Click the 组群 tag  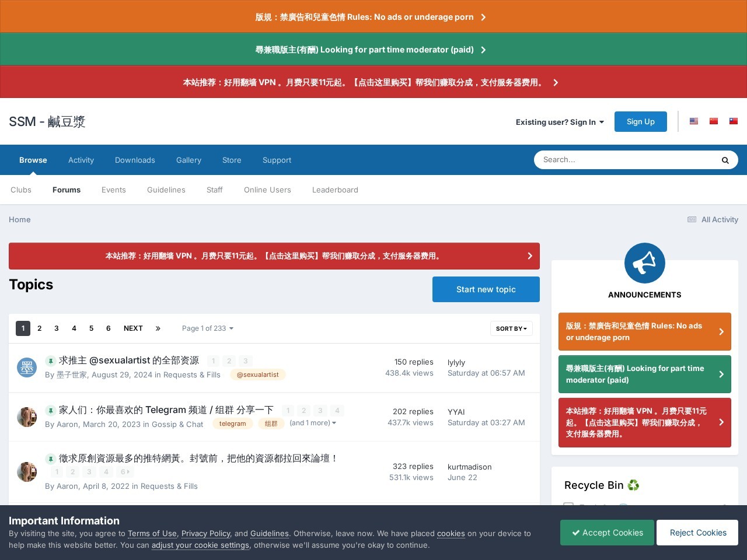(x=271, y=423)
